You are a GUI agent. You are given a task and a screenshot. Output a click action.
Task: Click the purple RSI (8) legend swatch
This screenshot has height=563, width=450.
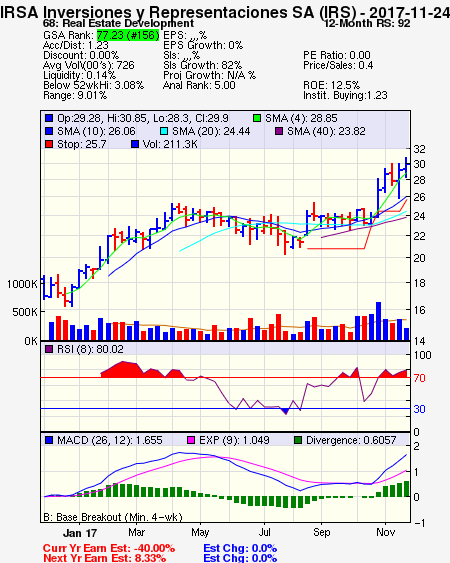point(49,349)
